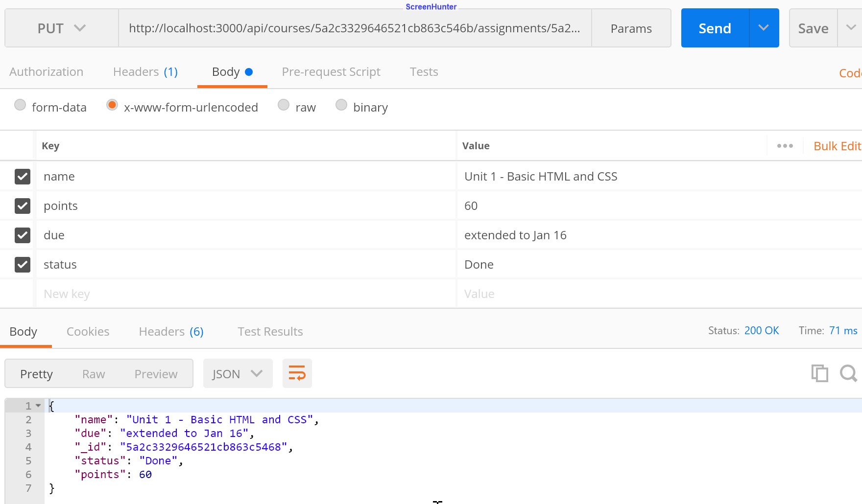Edit the points value '60'
This screenshot has height=504, width=862.
(x=659, y=206)
